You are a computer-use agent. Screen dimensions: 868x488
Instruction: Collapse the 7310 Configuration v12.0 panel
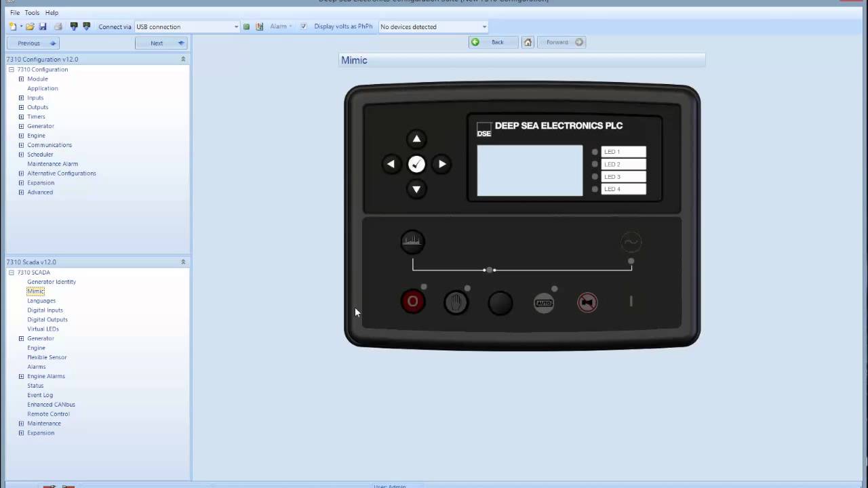coord(183,59)
